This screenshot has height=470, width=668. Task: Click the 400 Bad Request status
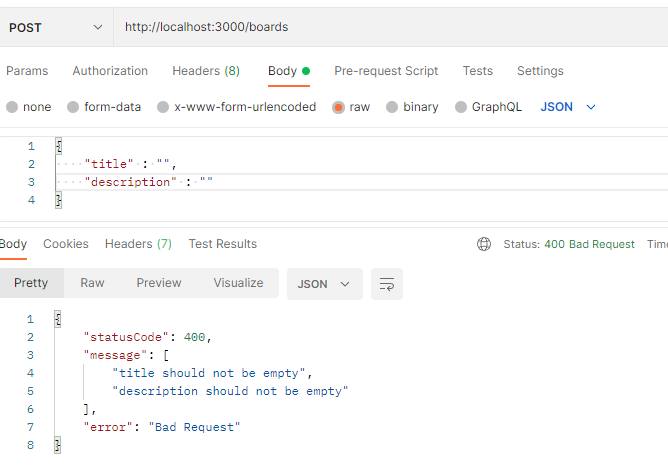(x=589, y=244)
